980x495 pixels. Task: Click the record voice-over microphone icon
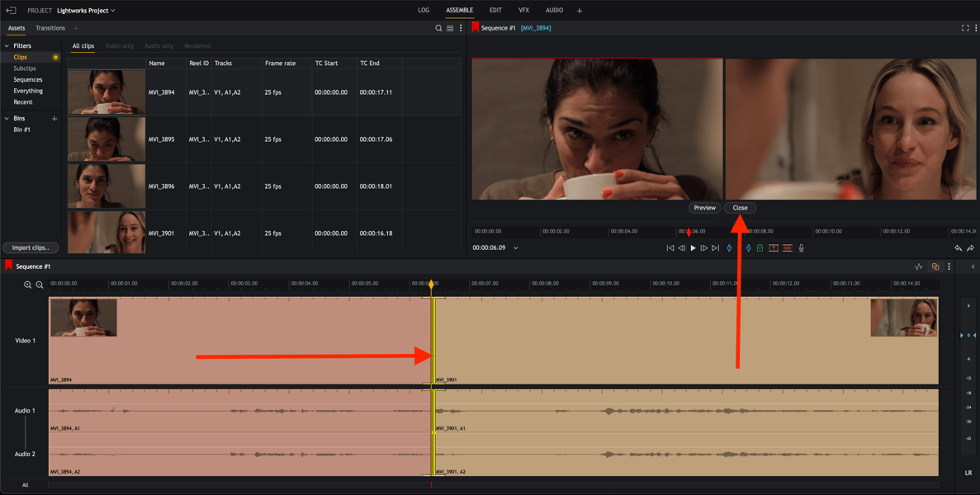[x=801, y=248]
